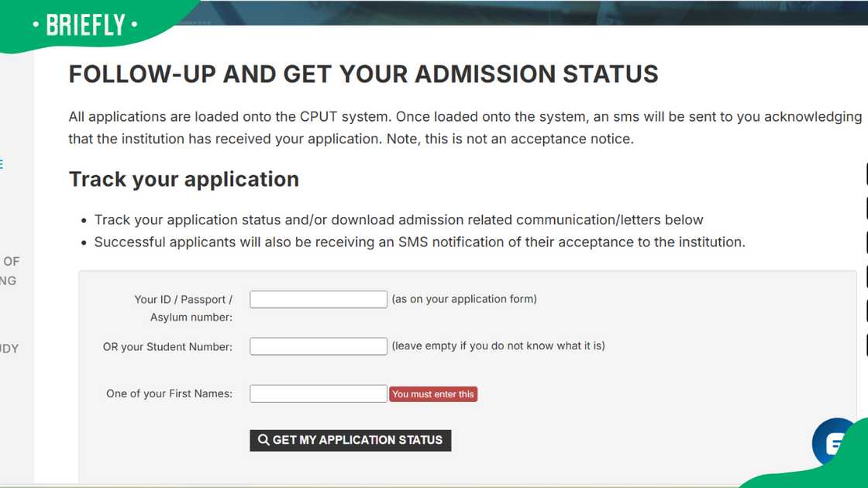Click the 'leave empty if you do not know' hint
868x488 pixels.
click(498, 346)
